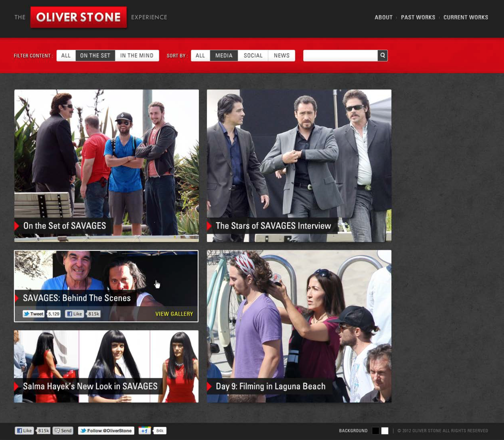Select the white background swatch
The image size is (504, 440).
pos(385,431)
